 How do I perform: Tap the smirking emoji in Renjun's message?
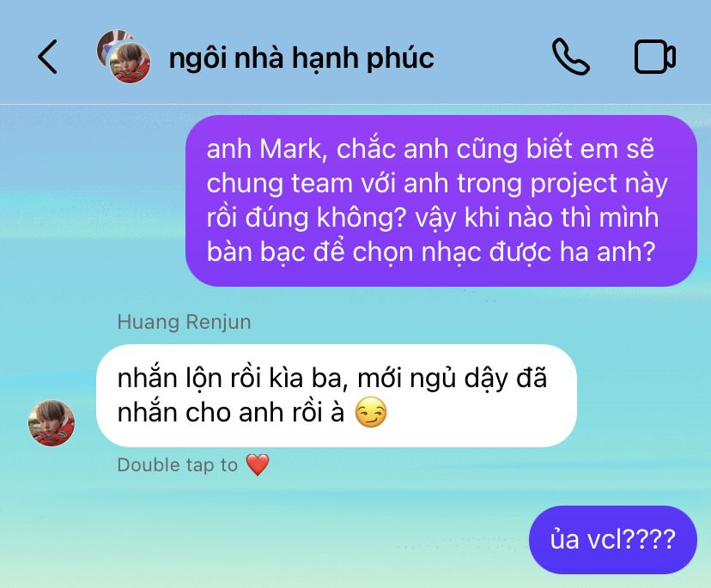370,413
